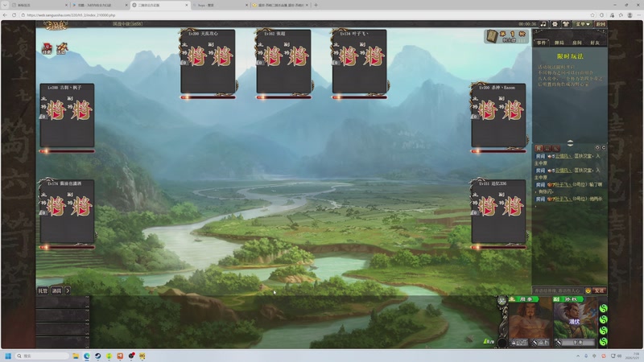The width and height of the screenshot is (644, 362).
Task: Open the browser profile avatar icon
Action: 630,15
